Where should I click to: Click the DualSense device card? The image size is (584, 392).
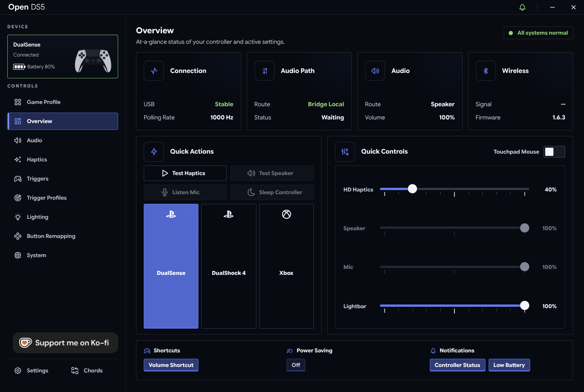click(63, 57)
